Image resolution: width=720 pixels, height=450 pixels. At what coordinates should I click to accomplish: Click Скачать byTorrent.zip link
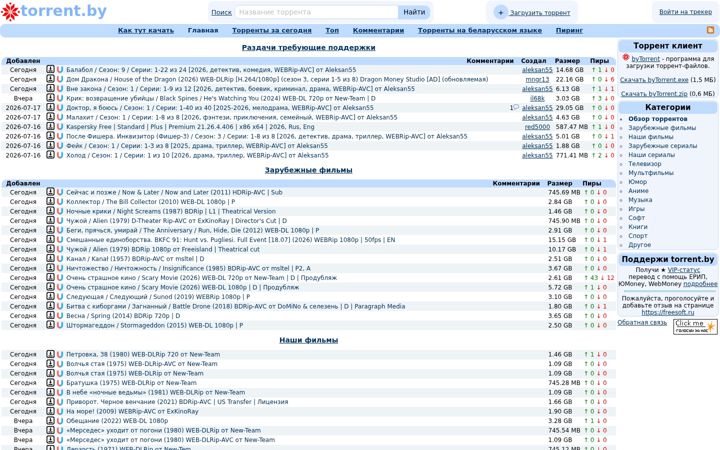(654, 94)
